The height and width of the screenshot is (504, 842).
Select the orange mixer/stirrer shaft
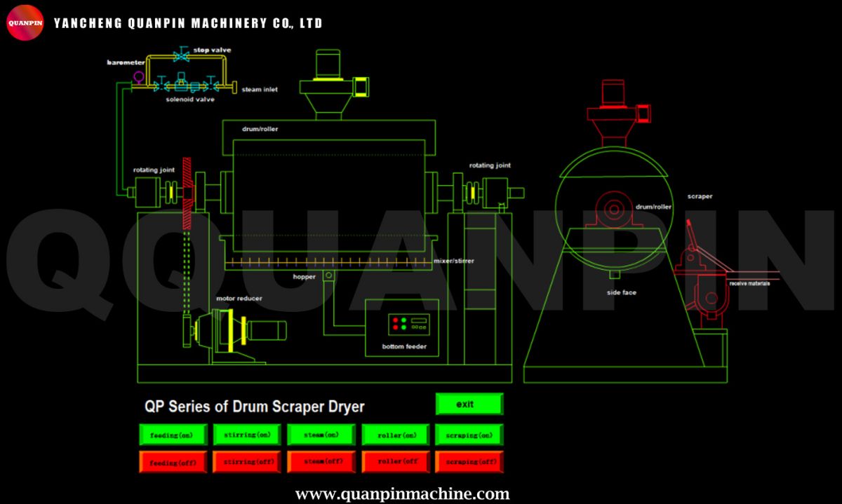coord(330,261)
